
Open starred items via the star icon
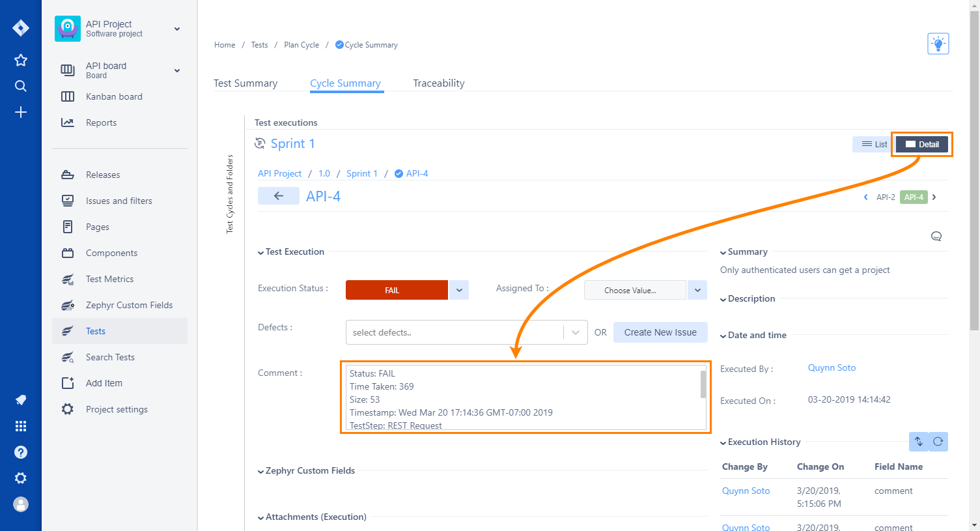[20, 60]
